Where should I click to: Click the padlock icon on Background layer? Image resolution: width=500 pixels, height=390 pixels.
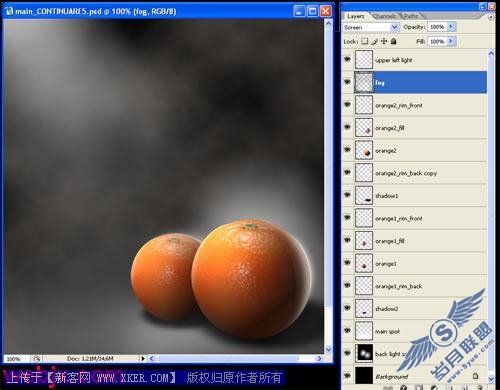(476, 376)
